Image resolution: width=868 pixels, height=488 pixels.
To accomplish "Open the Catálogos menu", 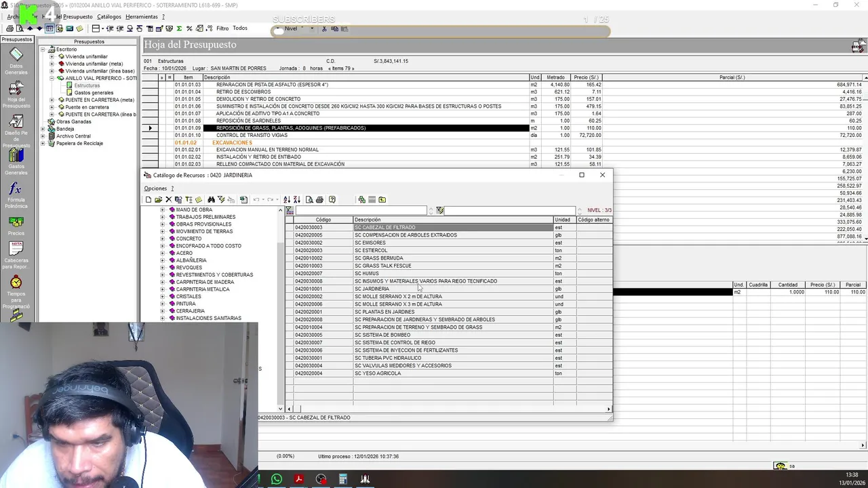I will (x=109, y=17).
